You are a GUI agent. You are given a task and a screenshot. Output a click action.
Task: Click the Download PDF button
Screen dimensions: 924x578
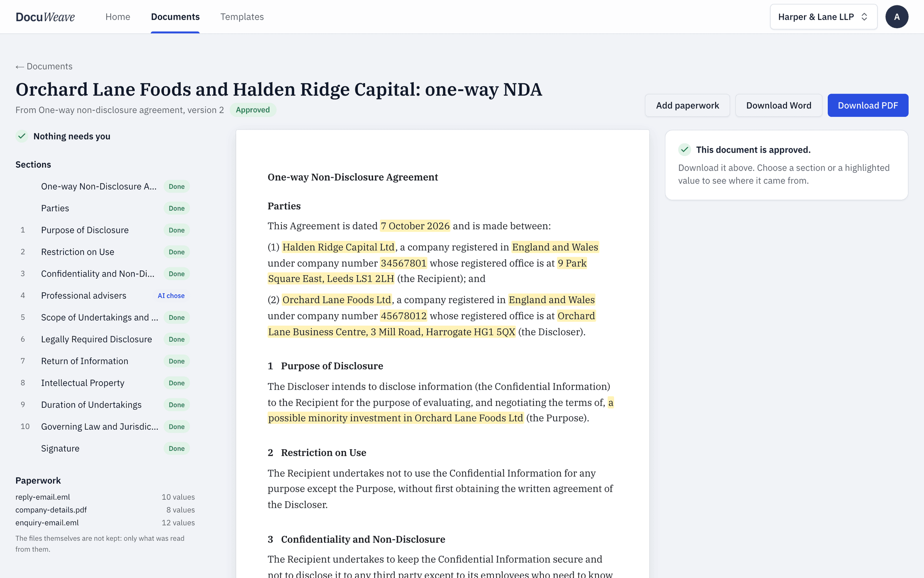click(x=868, y=105)
